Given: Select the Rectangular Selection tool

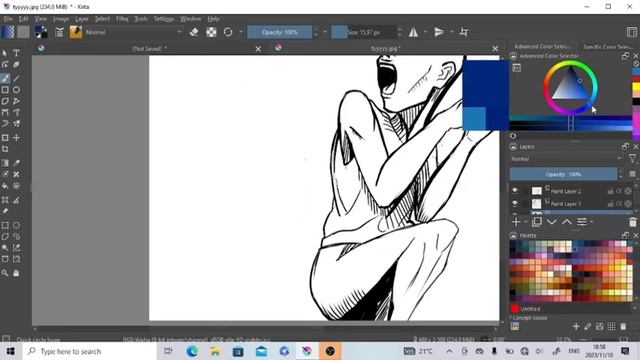Looking at the screenshot, I should 5,225.
